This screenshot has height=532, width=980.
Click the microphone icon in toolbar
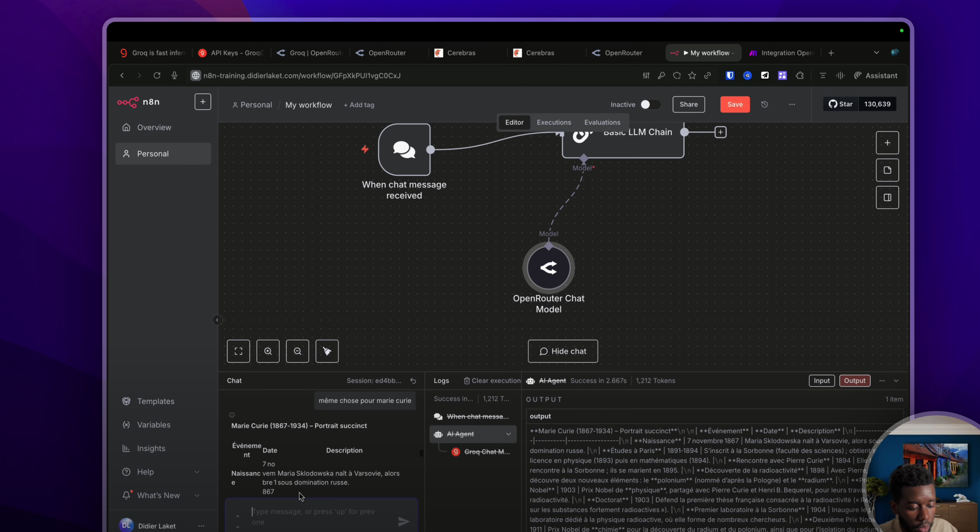[174, 76]
